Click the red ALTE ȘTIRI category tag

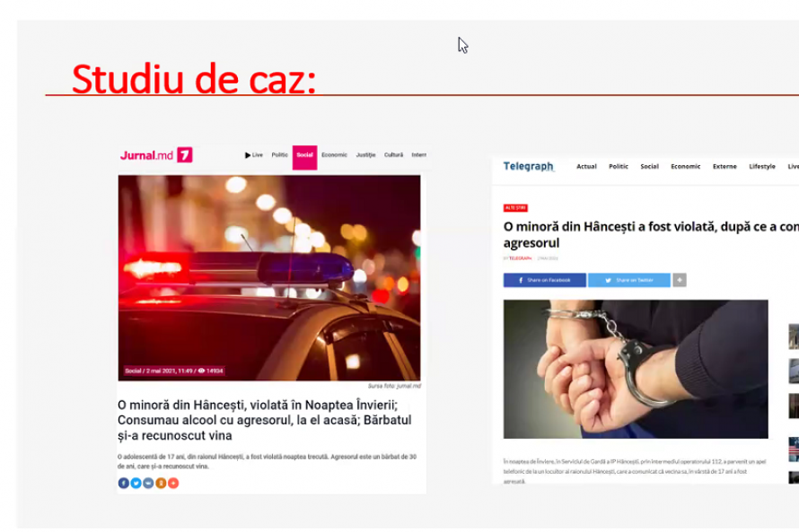[515, 208]
